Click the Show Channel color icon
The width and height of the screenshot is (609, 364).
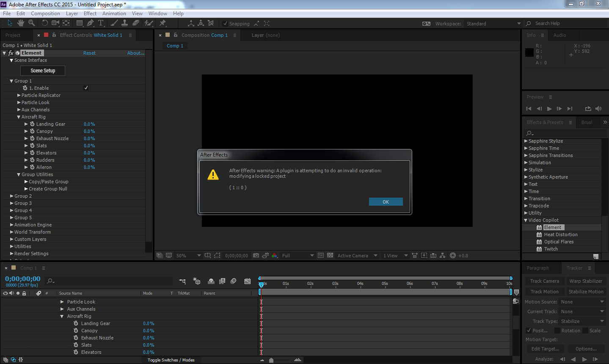click(275, 256)
